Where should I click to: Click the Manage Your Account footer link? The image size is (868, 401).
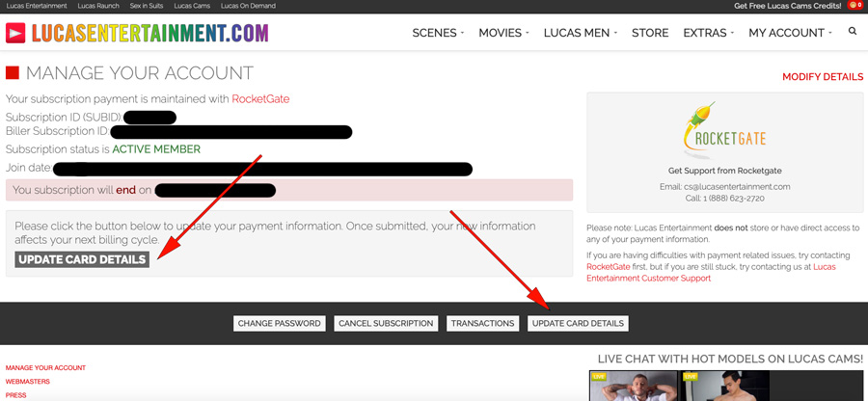coord(45,368)
